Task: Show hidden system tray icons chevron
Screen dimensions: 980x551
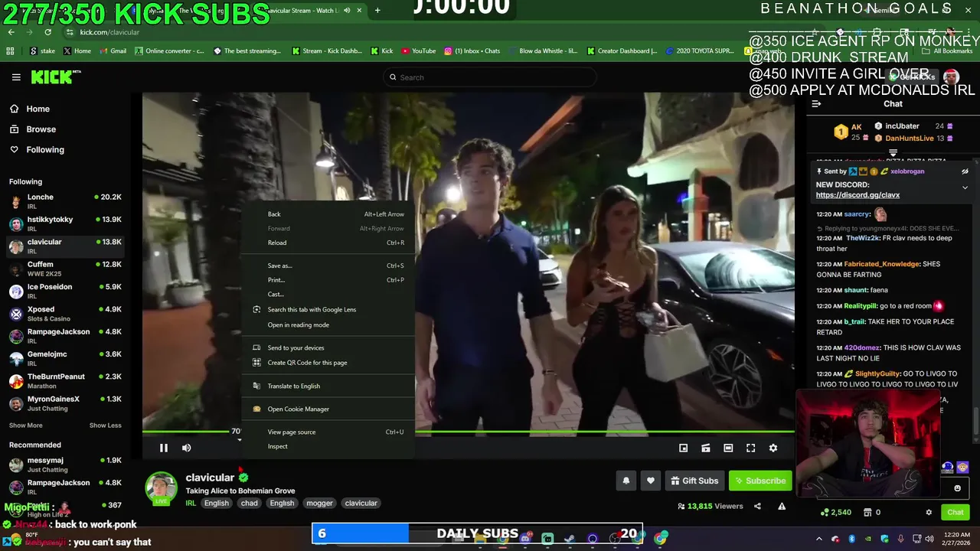Action: 818,539
